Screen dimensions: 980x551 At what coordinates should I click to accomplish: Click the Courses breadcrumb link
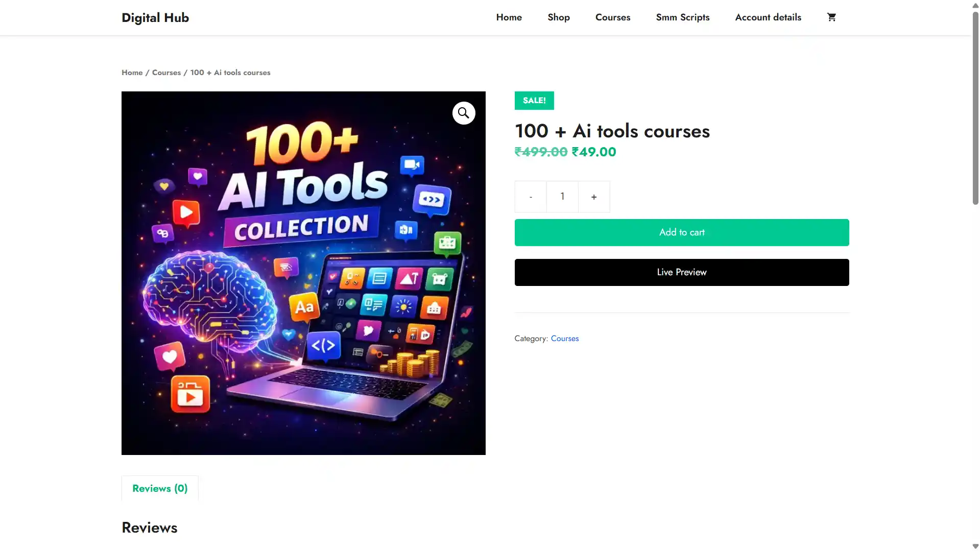coord(166,73)
